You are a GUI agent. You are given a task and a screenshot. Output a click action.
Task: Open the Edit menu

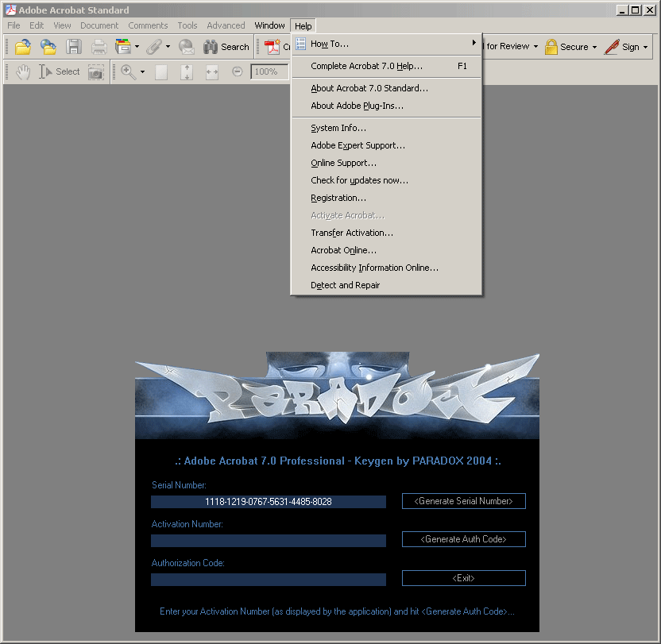coord(37,25)
